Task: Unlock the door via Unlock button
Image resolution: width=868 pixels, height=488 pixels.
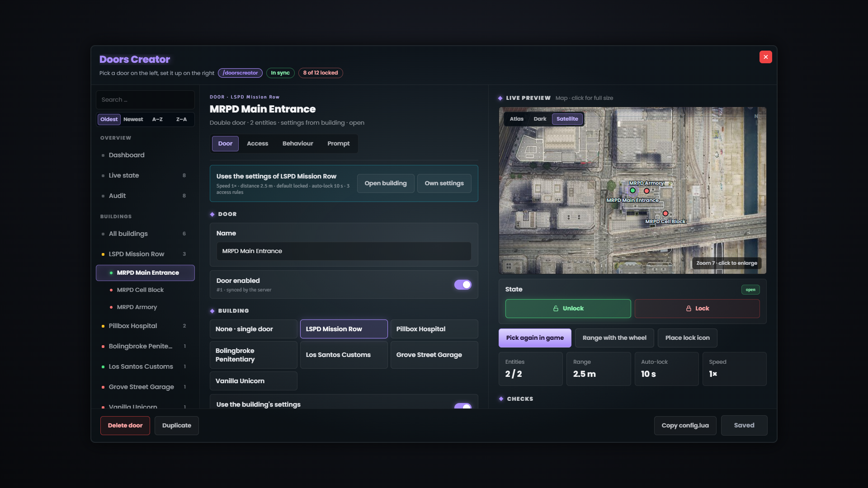Action: [568, 309]
